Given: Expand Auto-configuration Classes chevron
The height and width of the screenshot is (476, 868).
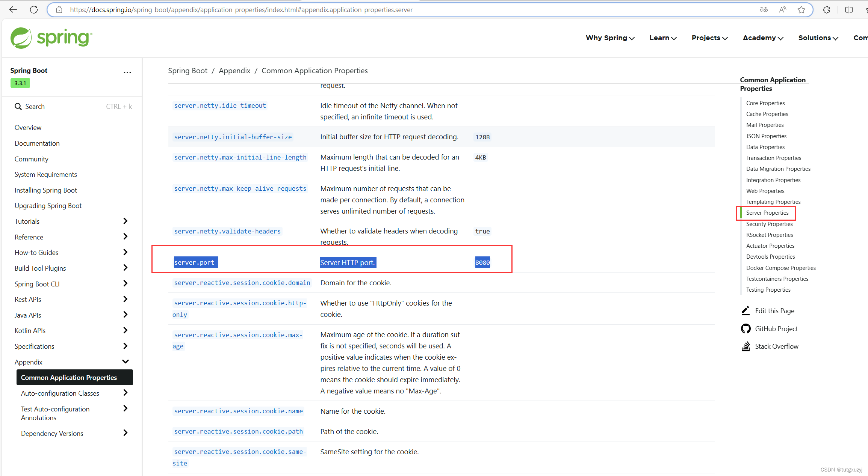Looking at the screenshot, I should [x=126, y=393].
